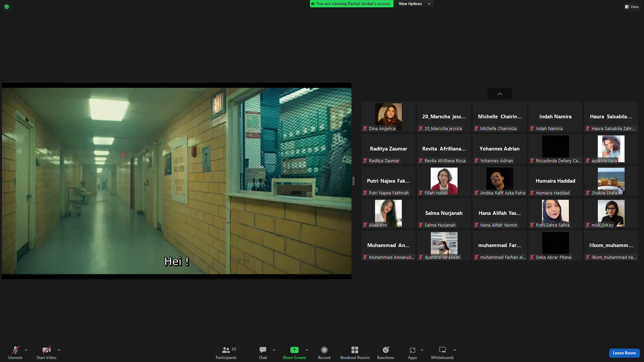Click muted mic icon beside Dina Angelica
The image size is (644, 362).
365,129
